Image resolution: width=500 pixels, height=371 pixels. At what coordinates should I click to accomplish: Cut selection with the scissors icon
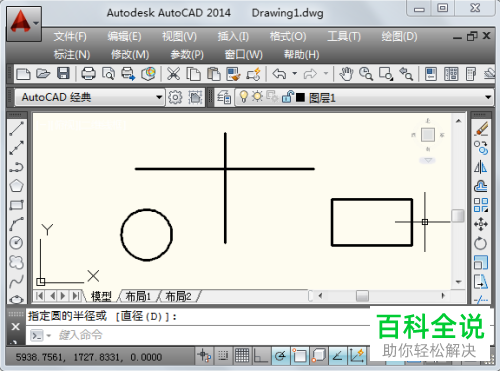point(173,74)
